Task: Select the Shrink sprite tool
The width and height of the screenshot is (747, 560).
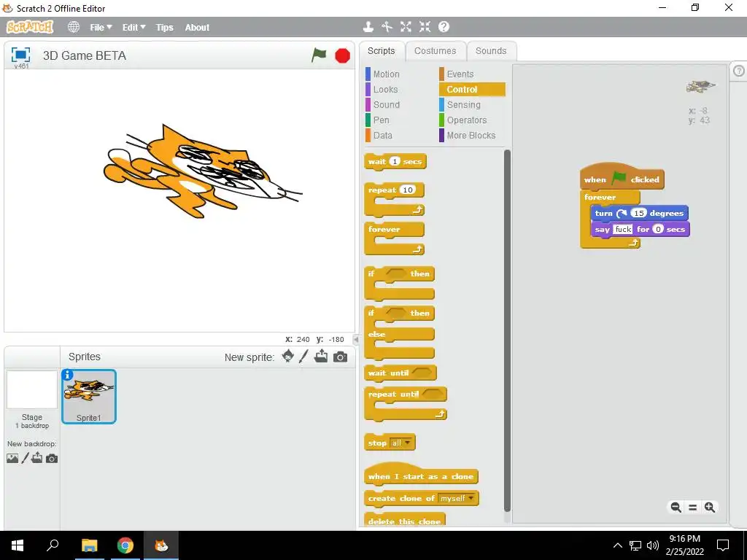Action: [425, 27]
